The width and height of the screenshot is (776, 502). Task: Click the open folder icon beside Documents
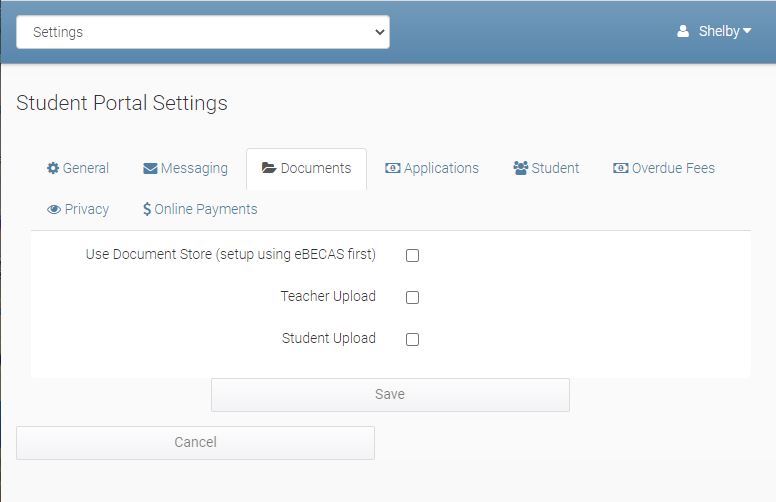point(269,168)
